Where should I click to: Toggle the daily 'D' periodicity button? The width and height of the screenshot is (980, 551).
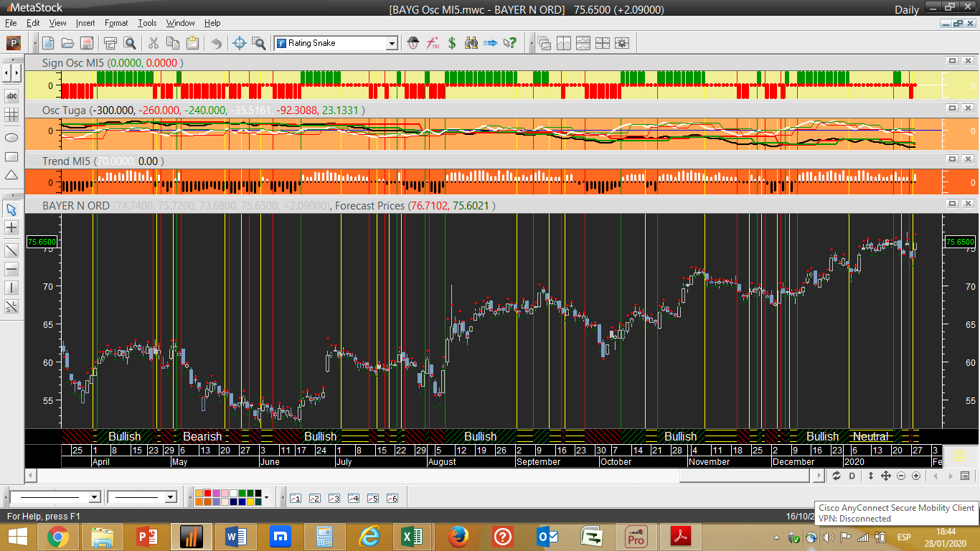pos(852,476)
